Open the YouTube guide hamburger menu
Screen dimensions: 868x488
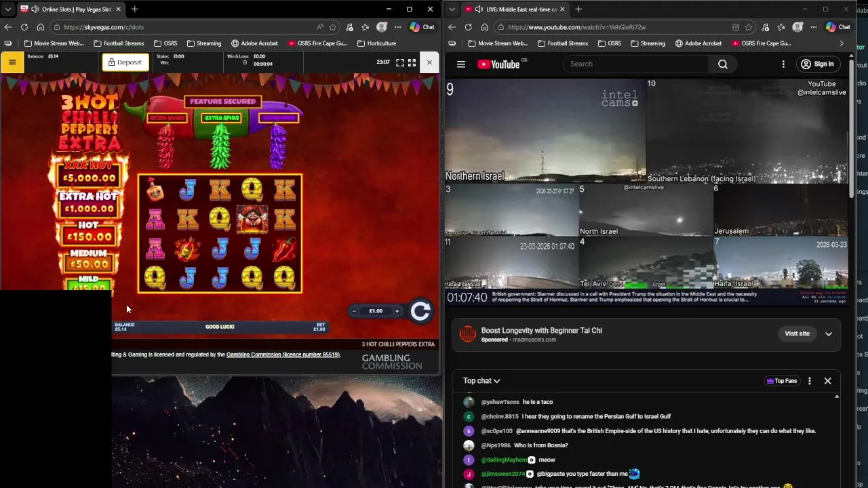coord(461,64)
